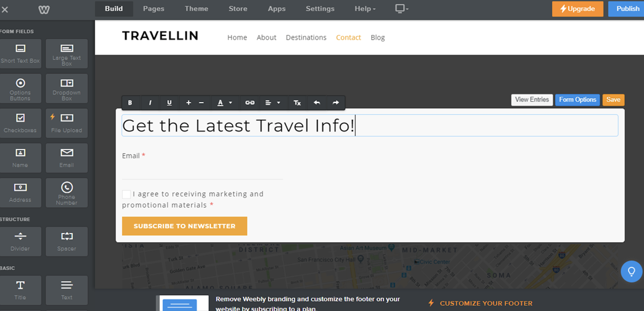Expand the text color dropdown

pos(231,102)
